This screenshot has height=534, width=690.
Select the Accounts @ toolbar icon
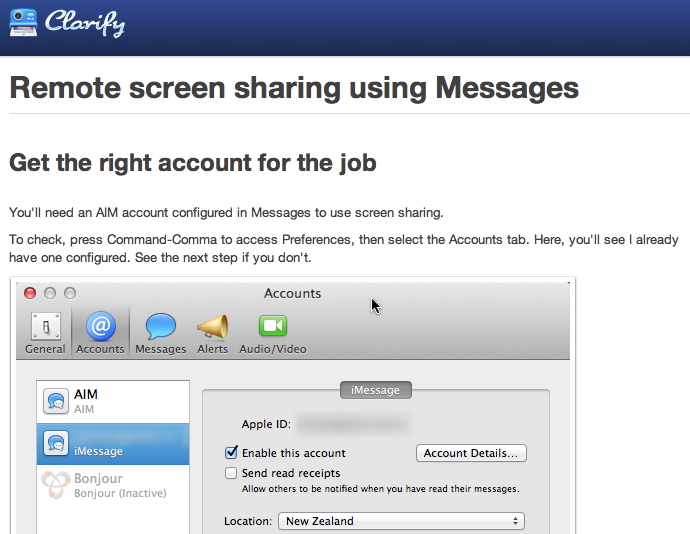[100, 327]
